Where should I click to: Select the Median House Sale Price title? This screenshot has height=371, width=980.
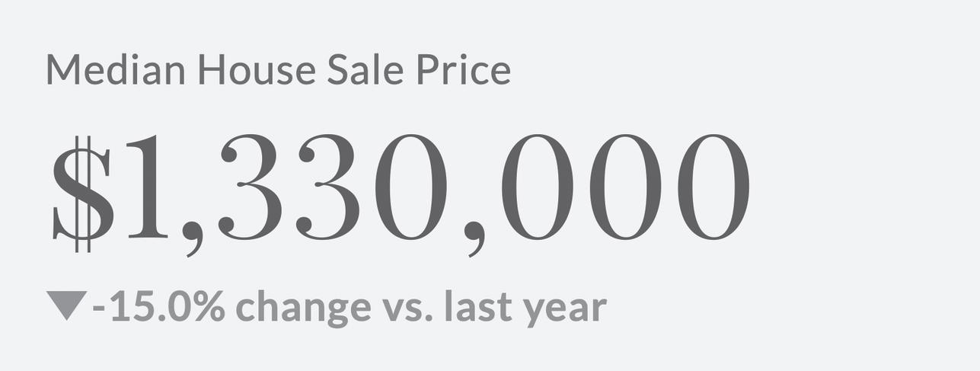(278, 70)
